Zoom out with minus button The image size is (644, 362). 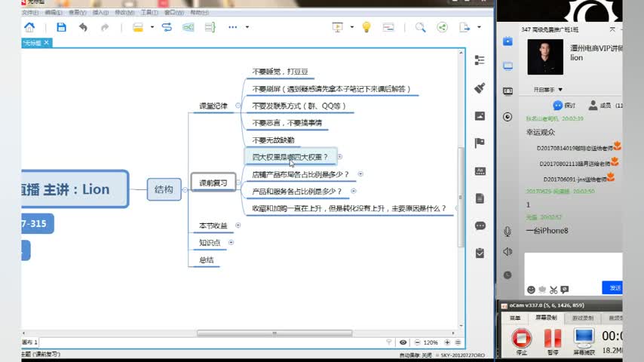417,342
